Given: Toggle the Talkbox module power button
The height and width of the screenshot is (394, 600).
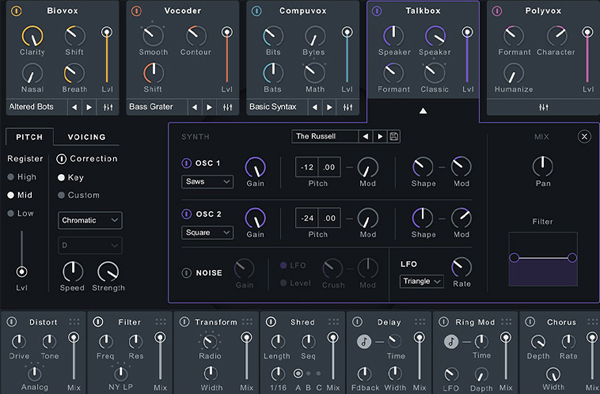Looking at the screenshot, I should (377, 11).
